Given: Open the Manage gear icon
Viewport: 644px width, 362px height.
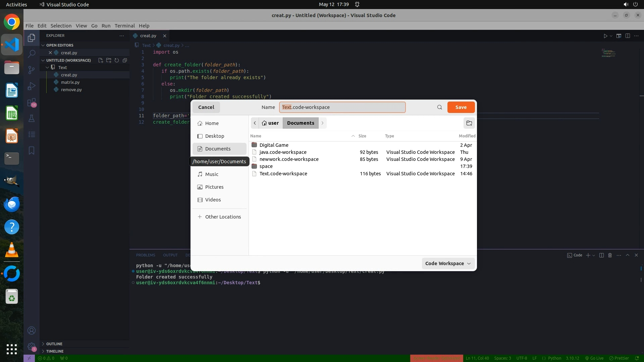Looking at the screenshot, I should click(32, 346).
